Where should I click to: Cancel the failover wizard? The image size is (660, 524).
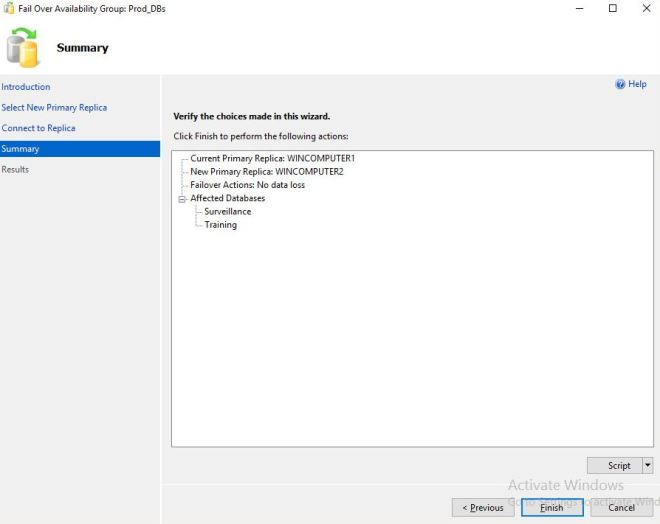pos(621,507)
